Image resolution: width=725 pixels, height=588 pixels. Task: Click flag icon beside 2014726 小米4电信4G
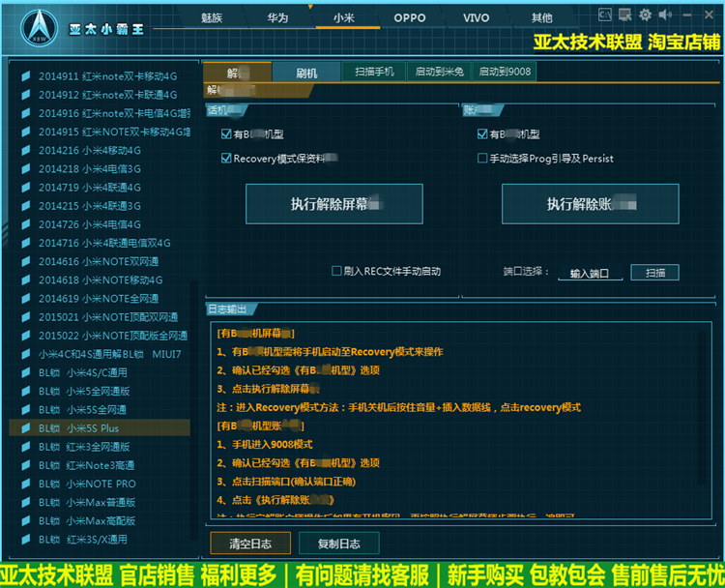[26, 224]
